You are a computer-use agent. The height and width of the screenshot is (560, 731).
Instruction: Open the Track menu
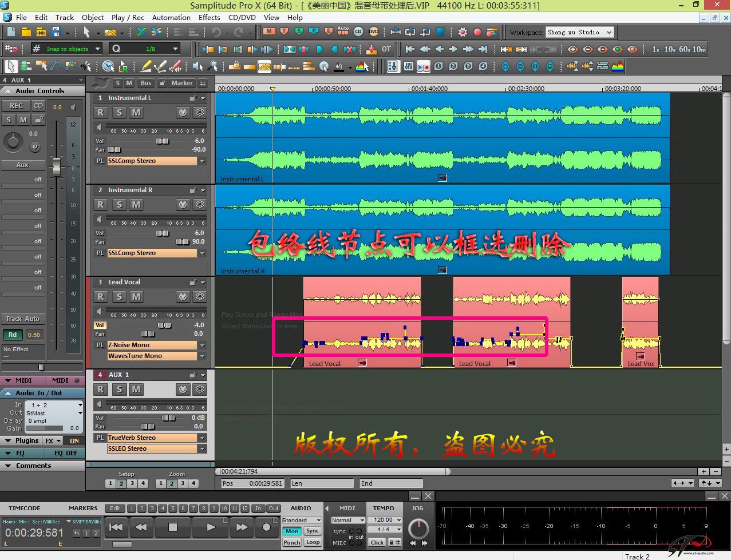[65, 18]
